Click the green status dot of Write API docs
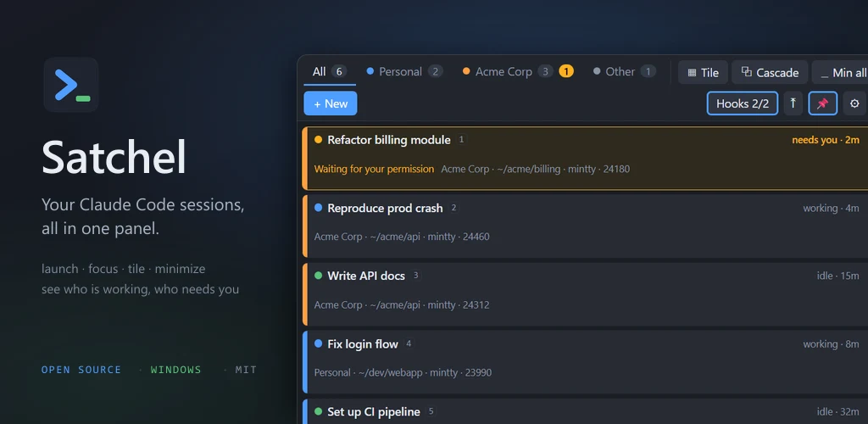This screenshot has height=424, width=868. point(319,275)
